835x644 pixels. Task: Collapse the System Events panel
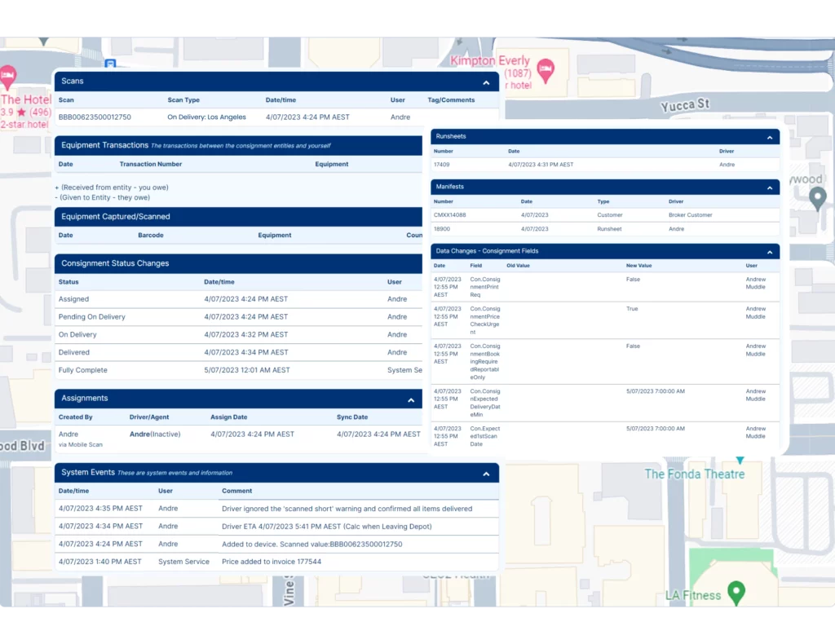click(x=486, y=473)
